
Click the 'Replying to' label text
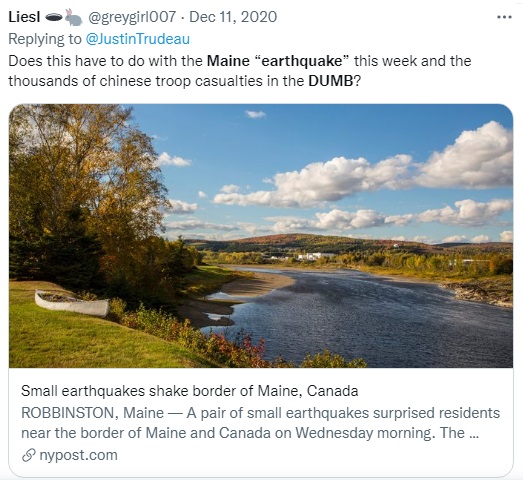45,39
